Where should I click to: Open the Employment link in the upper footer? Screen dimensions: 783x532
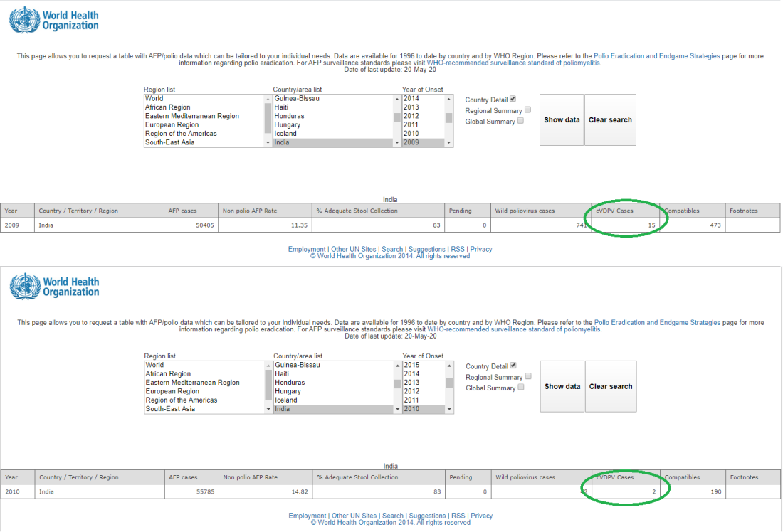(x=307, y=250)
